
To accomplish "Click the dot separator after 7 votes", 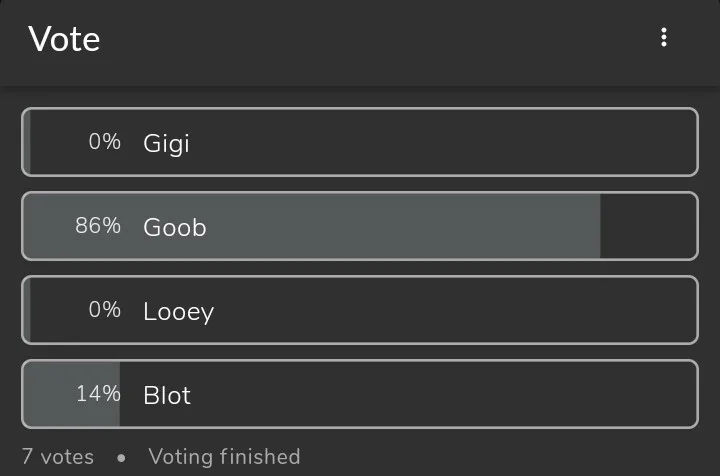I will [x=121, y=458].
